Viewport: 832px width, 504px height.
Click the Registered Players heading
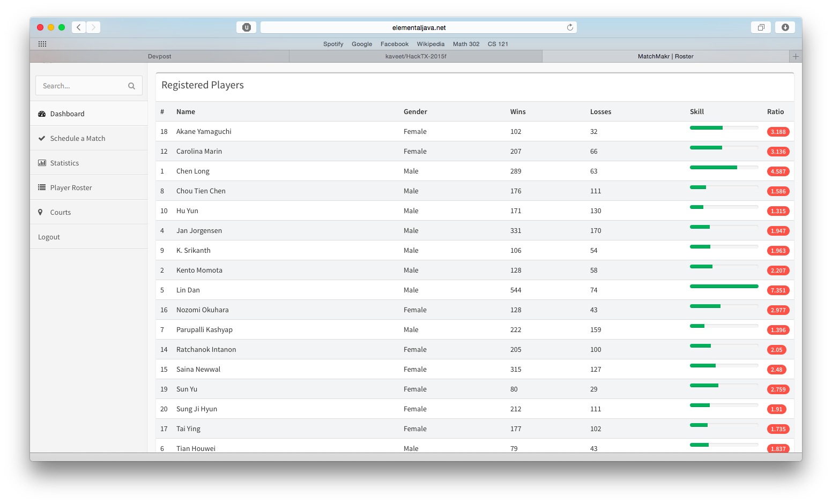coord(203,85)
